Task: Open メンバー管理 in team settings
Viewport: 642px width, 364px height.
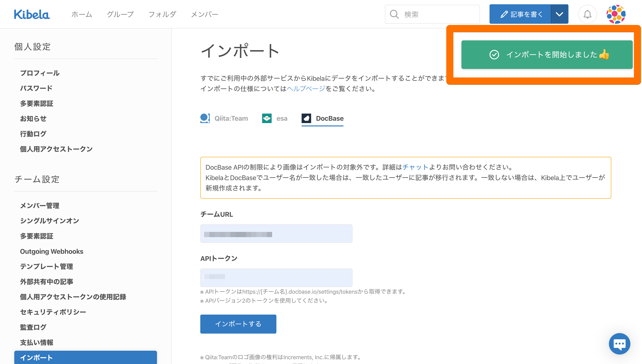Action: pyautogui.click(x=39, y=206)
